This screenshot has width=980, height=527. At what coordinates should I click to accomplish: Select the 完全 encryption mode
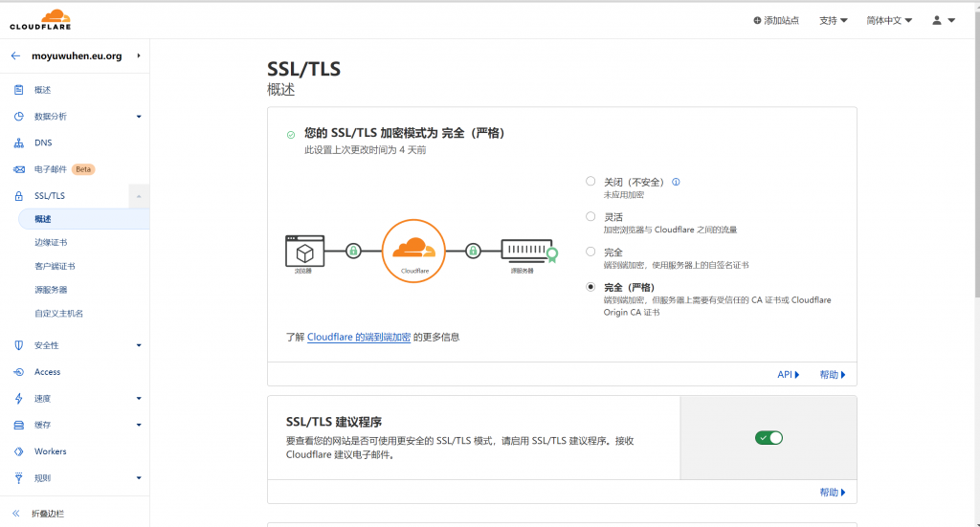click(x=590, y=252)
